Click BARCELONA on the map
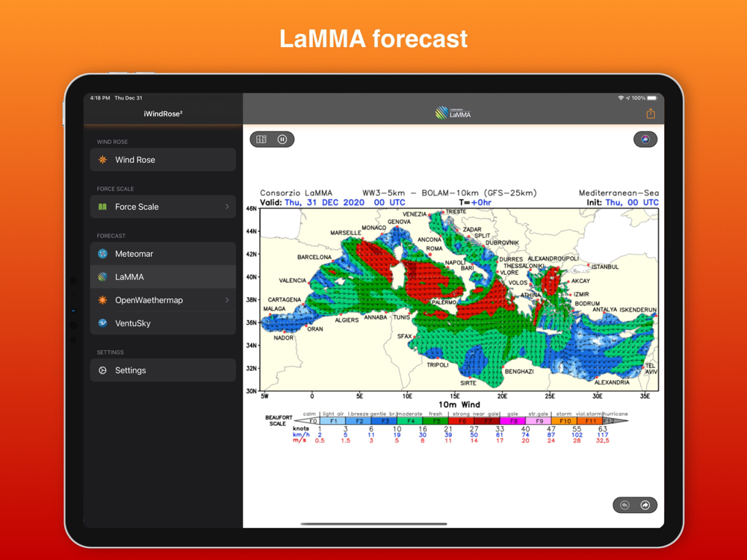Viewport: 747px width, 560px height. pyautogui.click(x=314, y=257)
